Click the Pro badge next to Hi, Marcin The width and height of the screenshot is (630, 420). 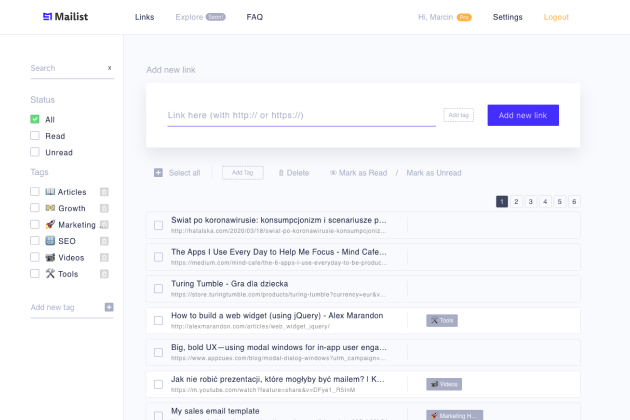pos(464,17)
